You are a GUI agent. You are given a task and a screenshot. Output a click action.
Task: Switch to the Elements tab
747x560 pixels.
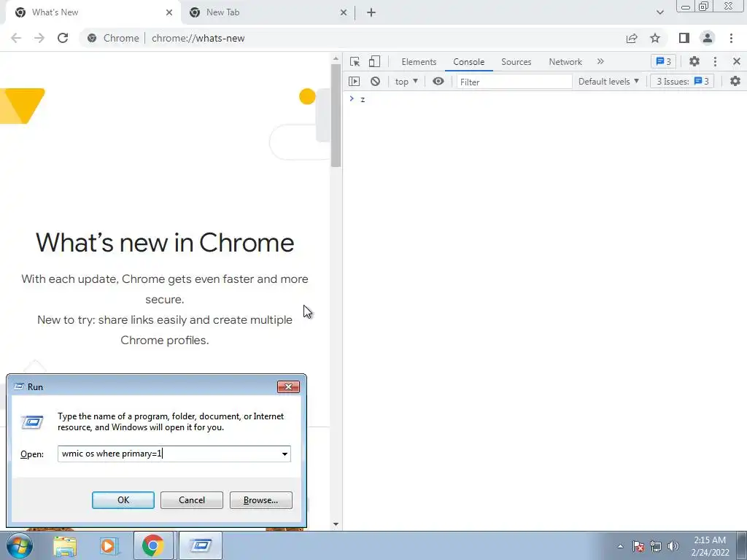pos(419,61)
